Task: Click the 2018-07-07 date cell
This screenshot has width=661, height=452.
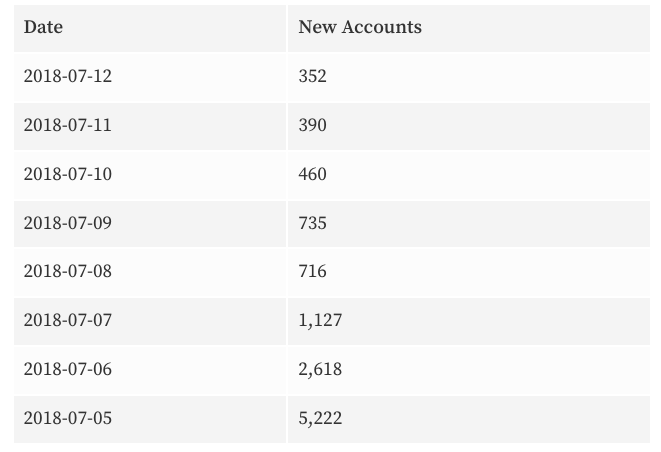Action: (x=68, y=321)
